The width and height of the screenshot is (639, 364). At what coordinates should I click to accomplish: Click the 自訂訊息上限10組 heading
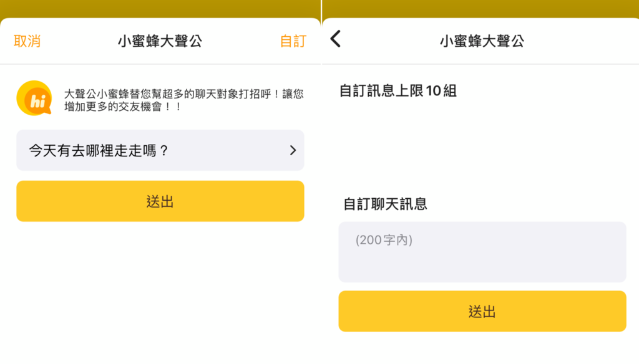(398, 91)
